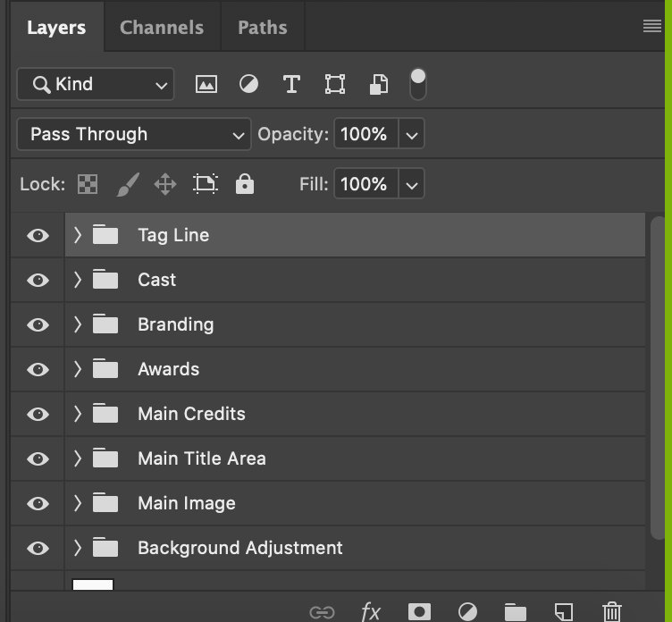
Task: Click the lock all padlock icon
Action: [x=245, y=184]
